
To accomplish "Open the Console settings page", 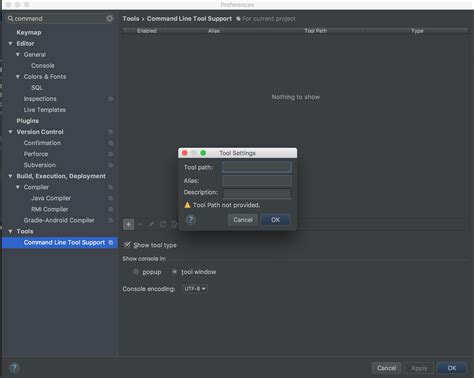I will [43, 66].
